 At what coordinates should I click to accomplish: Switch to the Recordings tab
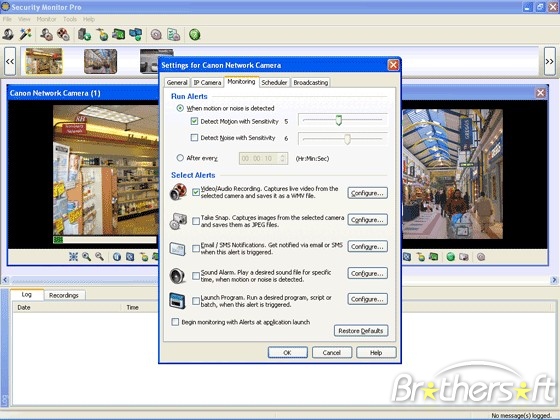click(x=64, y=295)
